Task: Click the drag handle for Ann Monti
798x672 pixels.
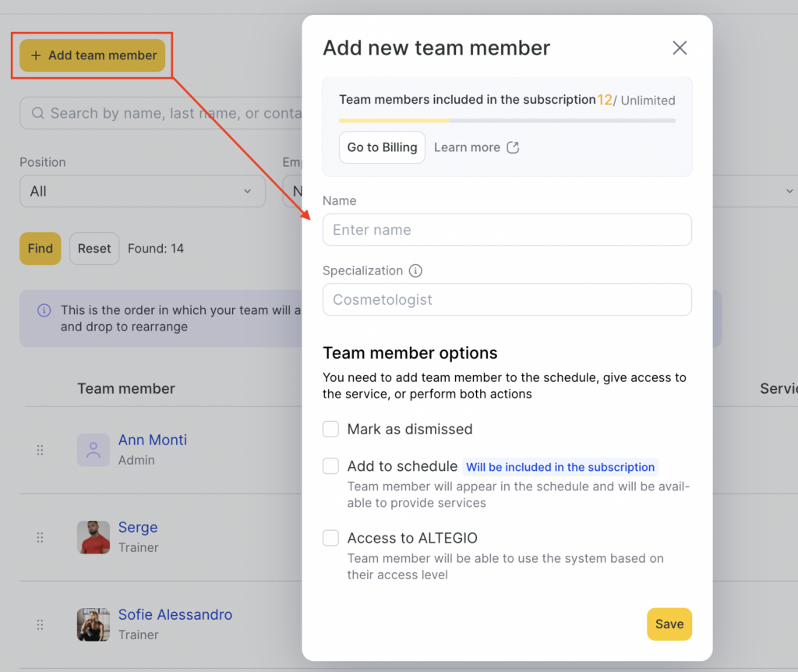Action: click(x=41, y=450)
